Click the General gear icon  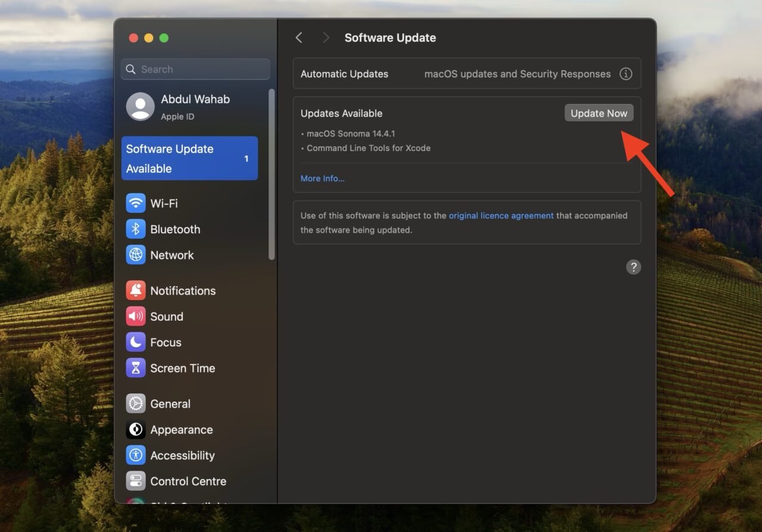click(136, 403)
